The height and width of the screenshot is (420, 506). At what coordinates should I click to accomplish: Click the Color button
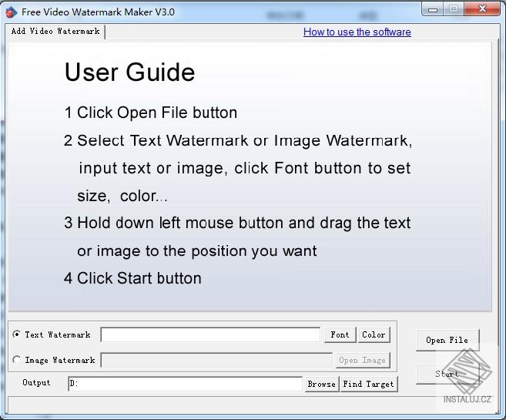[x=374, y=334]
